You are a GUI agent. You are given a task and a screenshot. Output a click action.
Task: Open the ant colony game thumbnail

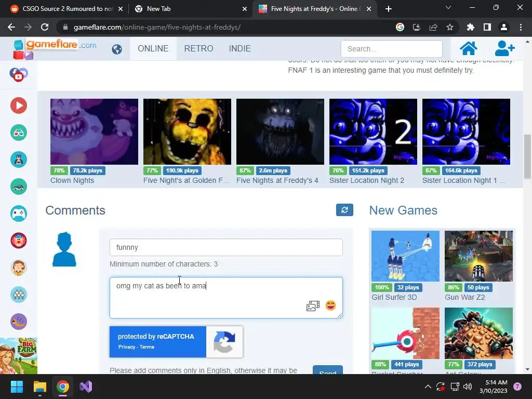(478, 333)
